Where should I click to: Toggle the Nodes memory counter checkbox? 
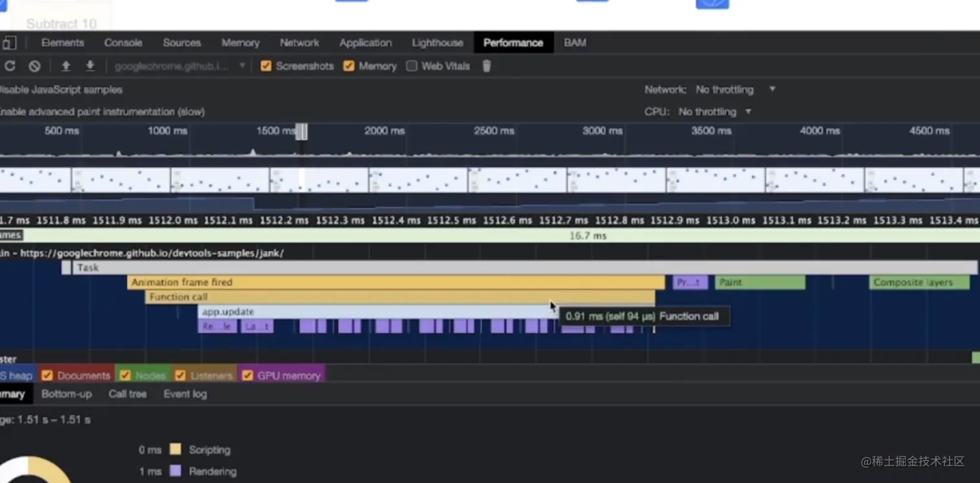[x=125, y=375]
